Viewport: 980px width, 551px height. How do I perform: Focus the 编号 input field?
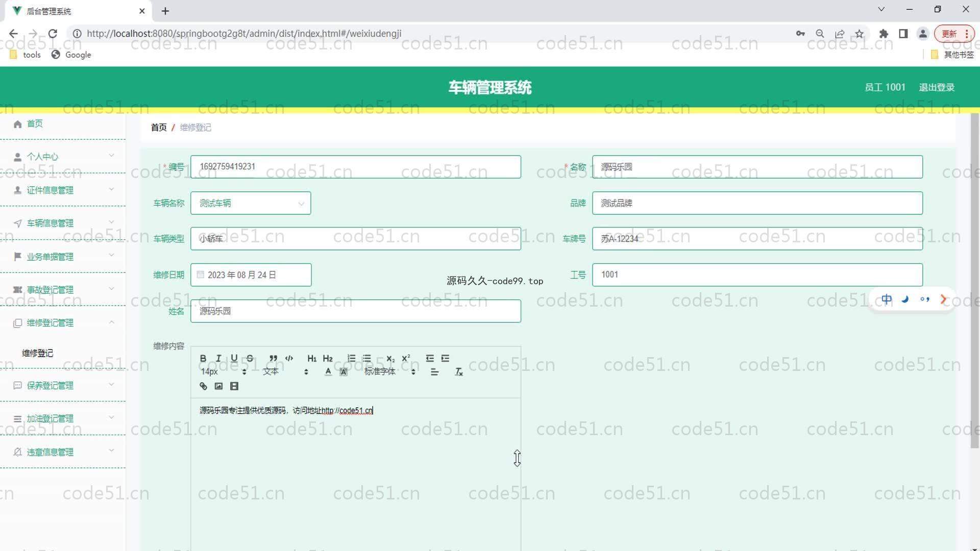[356, 167]
